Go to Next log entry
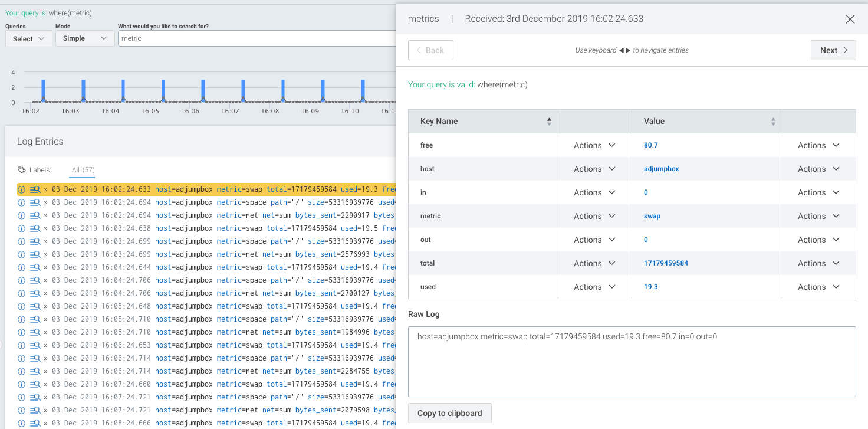The image size is (868, 429). click(833, 50)
